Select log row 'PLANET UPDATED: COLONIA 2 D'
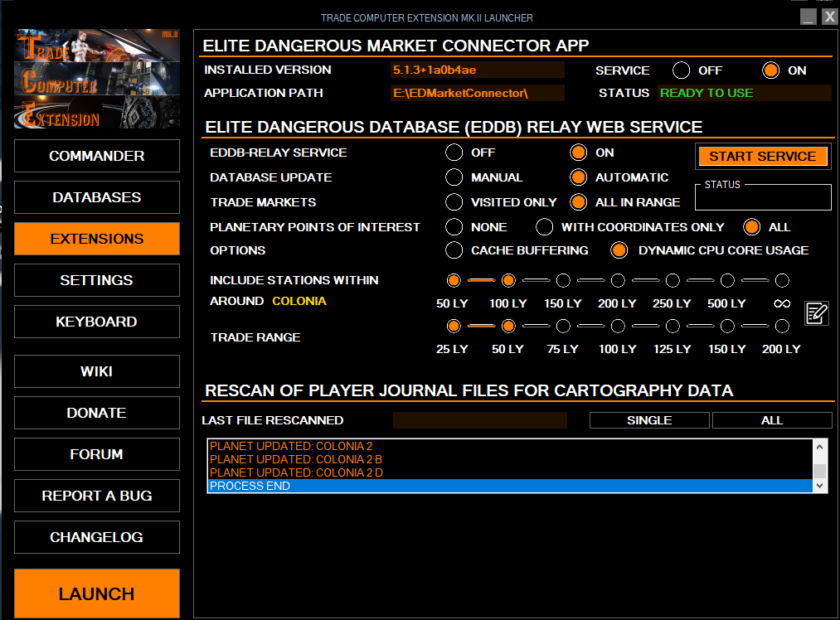The image size is (840, 620). (x=510, y=472)
